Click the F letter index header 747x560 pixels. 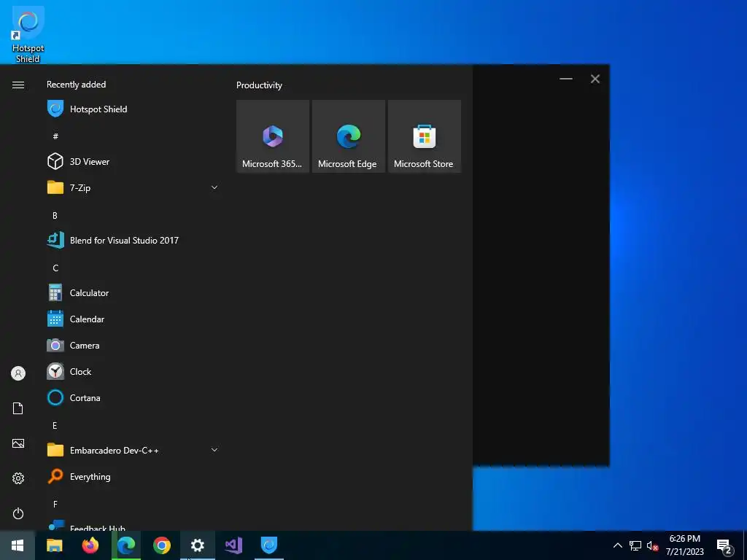[55, 504]
